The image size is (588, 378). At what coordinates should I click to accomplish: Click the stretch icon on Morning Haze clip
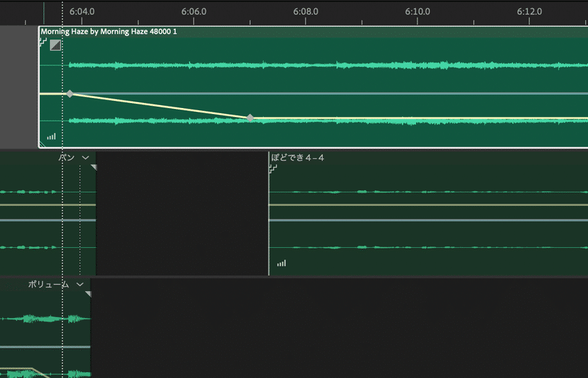(x=43, y=42)
